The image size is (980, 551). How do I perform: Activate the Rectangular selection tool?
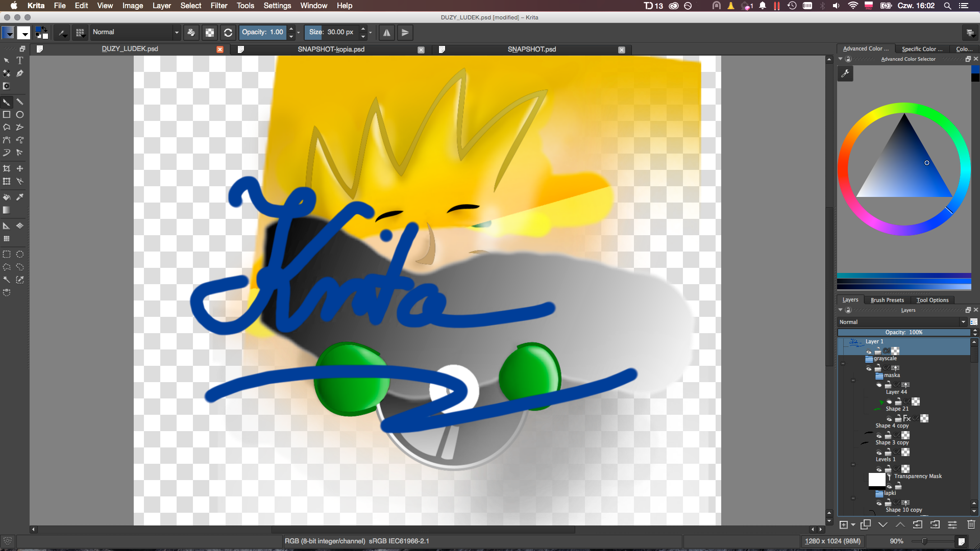pos(7,255)
